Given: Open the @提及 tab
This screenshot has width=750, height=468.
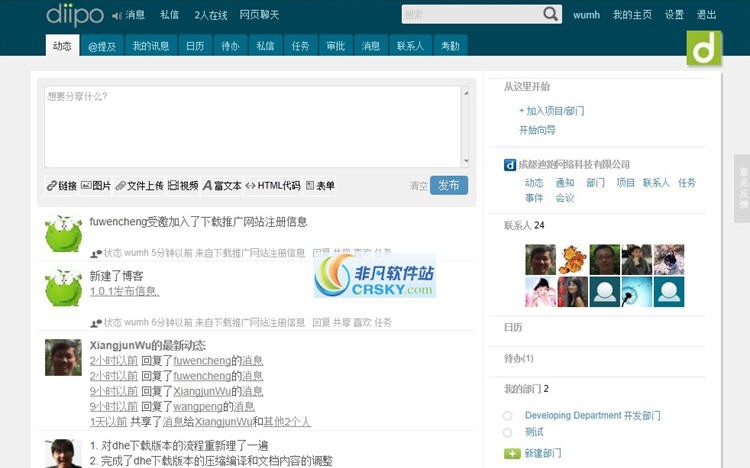Looking at the screenshot, I should [102, 46].
